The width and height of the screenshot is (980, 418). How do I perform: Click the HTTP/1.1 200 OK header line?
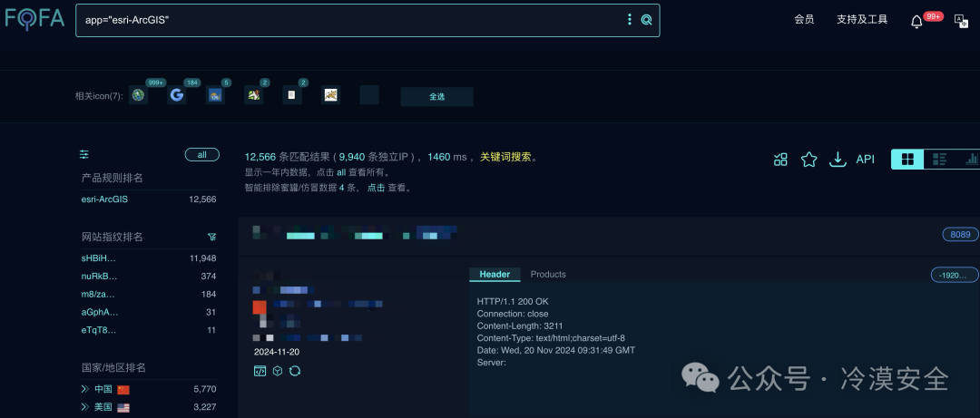coord(513,301)
